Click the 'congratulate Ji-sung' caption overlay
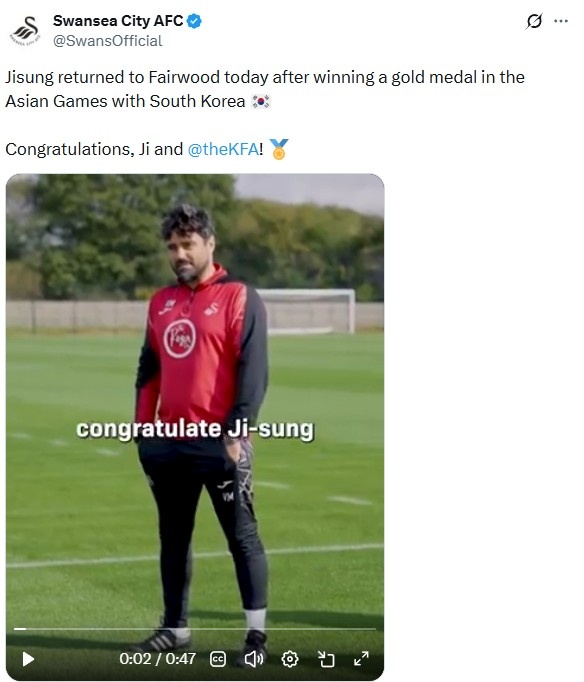The width and height of the screenshot is (584, 682). pos(195,429)
